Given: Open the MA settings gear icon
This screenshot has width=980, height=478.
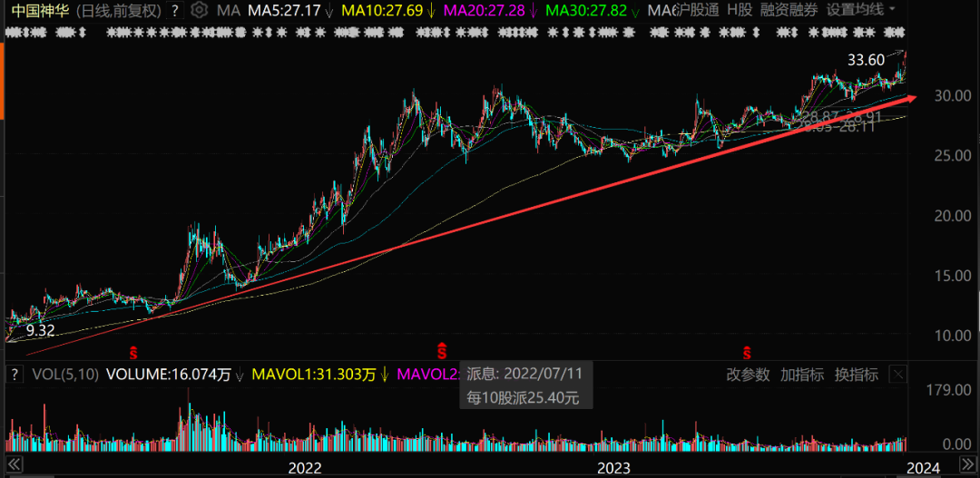Looking at the screenshot, I should point(199,10).
